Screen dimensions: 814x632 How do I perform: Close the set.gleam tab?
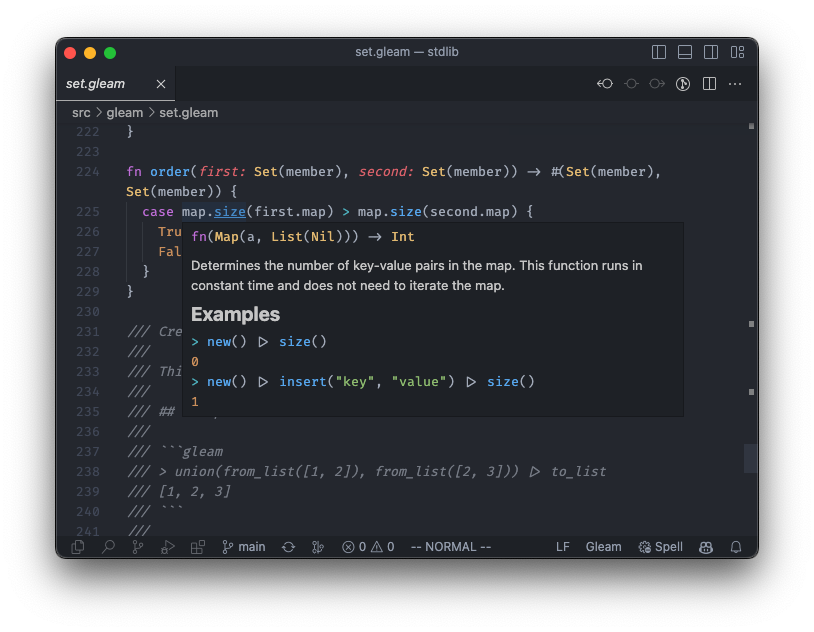(161, 84)
